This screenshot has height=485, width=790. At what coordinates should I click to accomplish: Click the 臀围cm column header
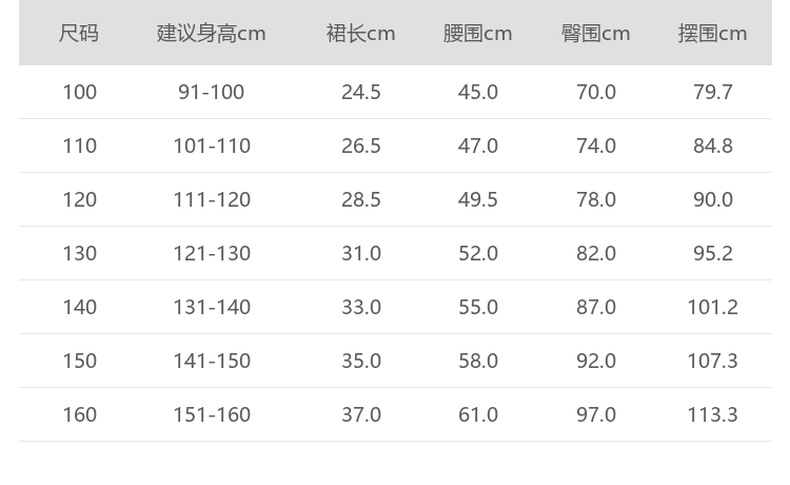pos(596,33)
